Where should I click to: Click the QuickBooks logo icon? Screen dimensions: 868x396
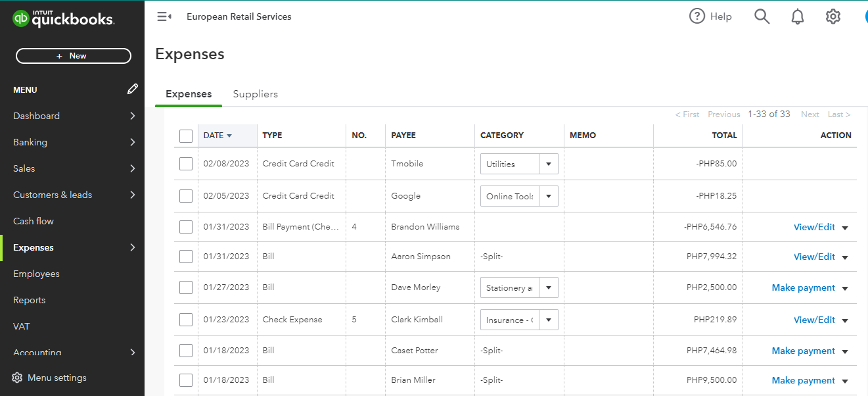21,18
